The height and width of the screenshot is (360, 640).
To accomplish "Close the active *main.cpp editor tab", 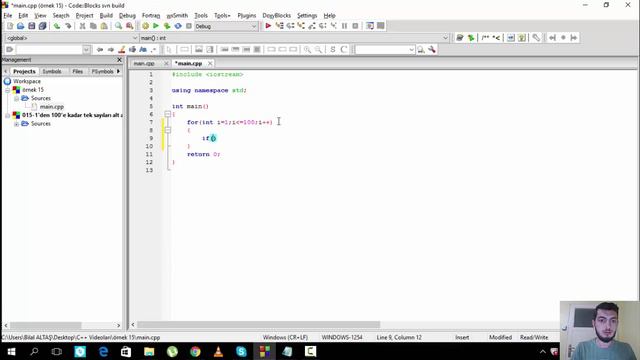I will (x=210, y=64).
